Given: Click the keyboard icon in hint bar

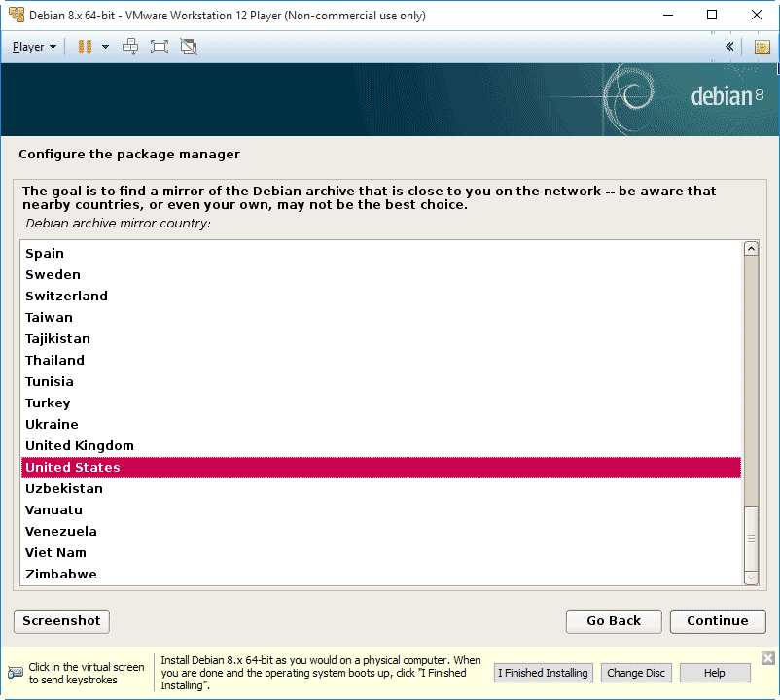Looking at the screenshot, I should point(16,673).
